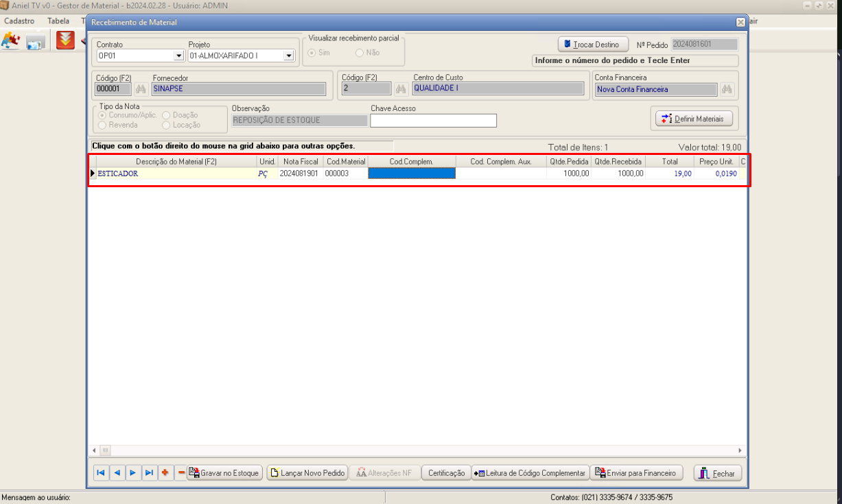
Task: Click the minus delete record icon
Action: pos(180,473)
